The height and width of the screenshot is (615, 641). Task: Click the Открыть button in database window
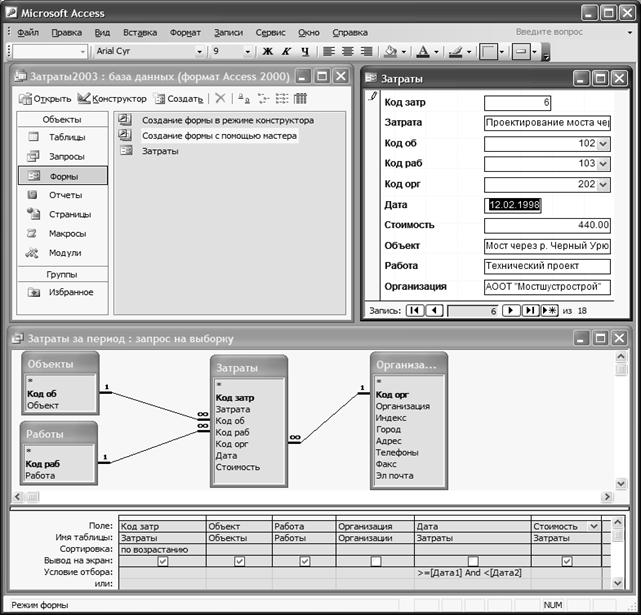45,99
